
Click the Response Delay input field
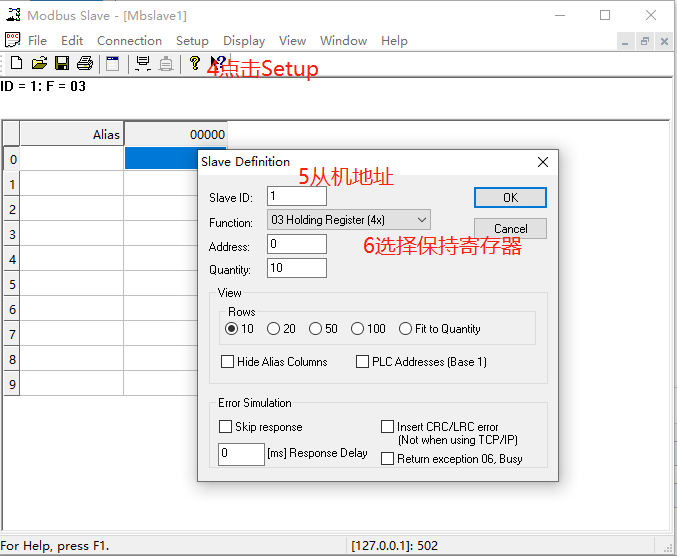pos(241,454)
